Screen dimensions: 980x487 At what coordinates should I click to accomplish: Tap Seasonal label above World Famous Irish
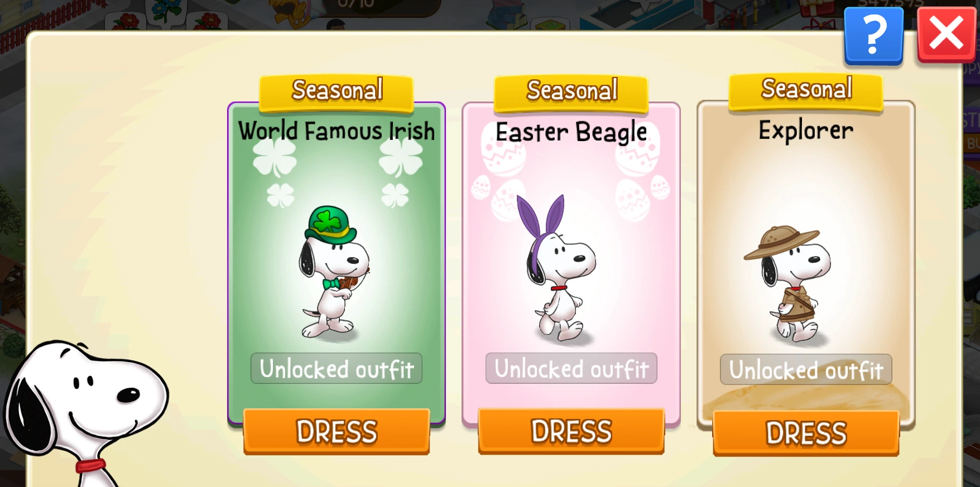pyautogui.click(x=337, y=91)
